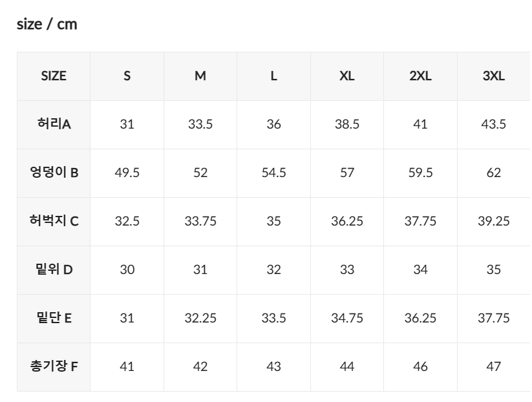This screenshot has height=402, width=532.
Task: Select the M size column header
Action: click(200, 76)
